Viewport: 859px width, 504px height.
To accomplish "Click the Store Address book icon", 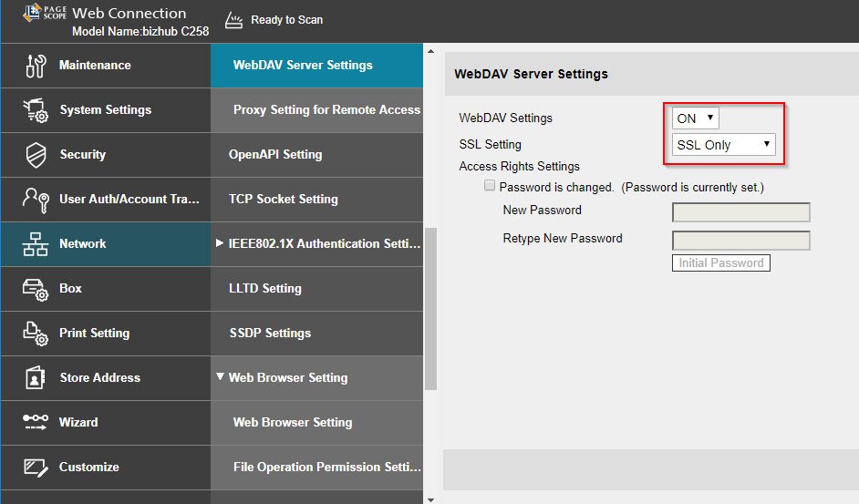I will (36, 378).
